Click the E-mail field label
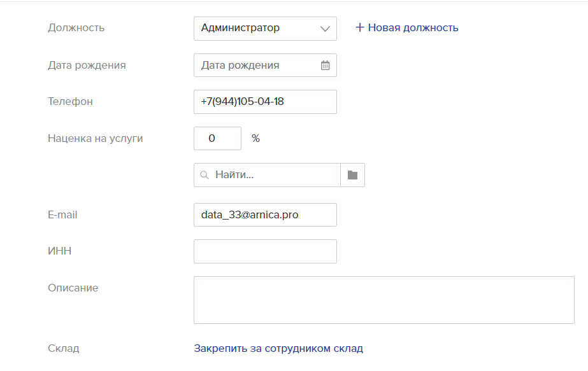Viewport: 588px width, 371px height. tap(62, 214)
